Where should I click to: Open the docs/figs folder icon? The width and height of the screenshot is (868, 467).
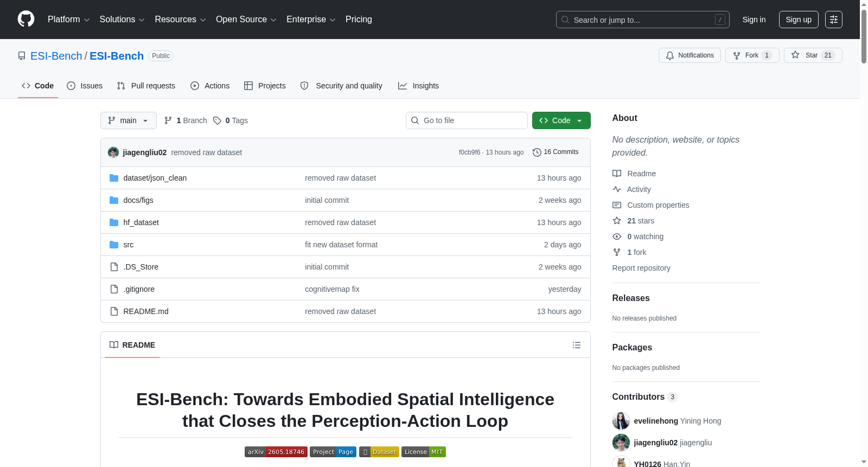pos(114,200)
